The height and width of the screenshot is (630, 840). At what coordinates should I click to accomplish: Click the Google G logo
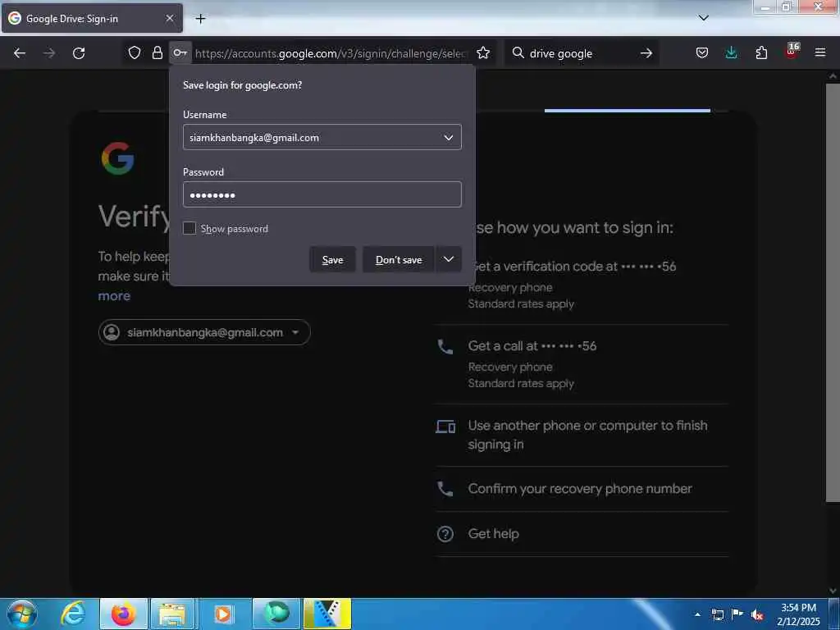coord(117,158)
